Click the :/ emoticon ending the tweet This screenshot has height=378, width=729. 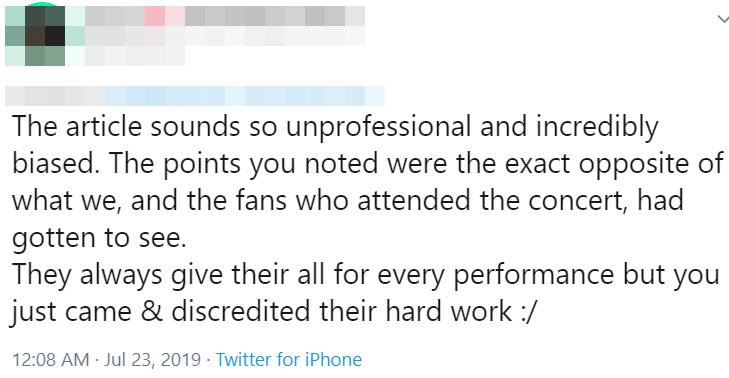tap(528, 312)
